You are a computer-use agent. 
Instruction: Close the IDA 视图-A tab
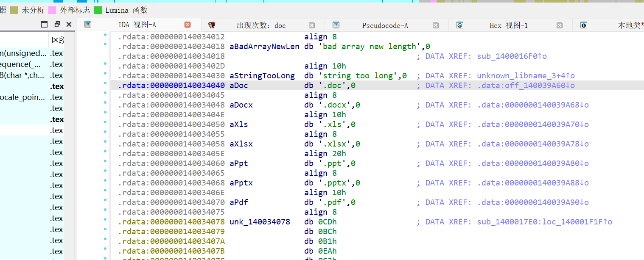pos(188,25)
